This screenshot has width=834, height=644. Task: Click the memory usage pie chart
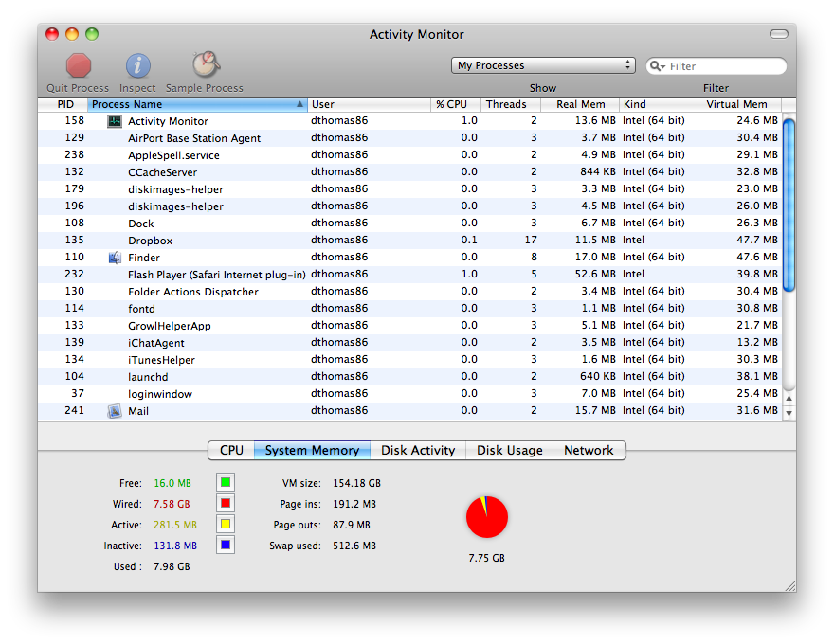click(x=487, y=517)
